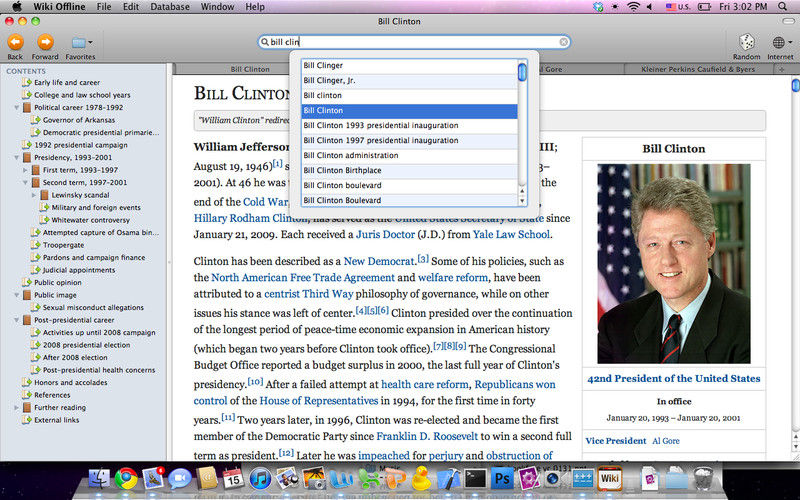
Task: Click the Bill Clinton portrait photo
Action: click(673, 263)
